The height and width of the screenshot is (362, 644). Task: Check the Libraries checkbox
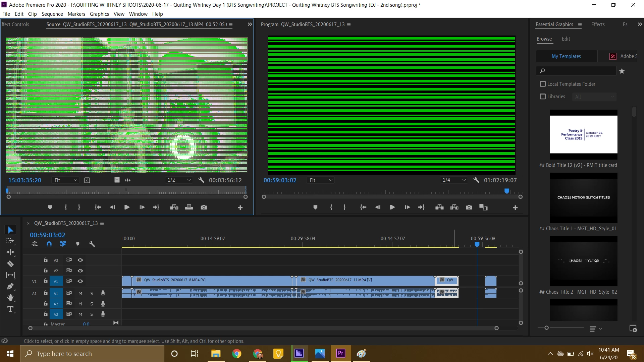[x=543, y=97]
